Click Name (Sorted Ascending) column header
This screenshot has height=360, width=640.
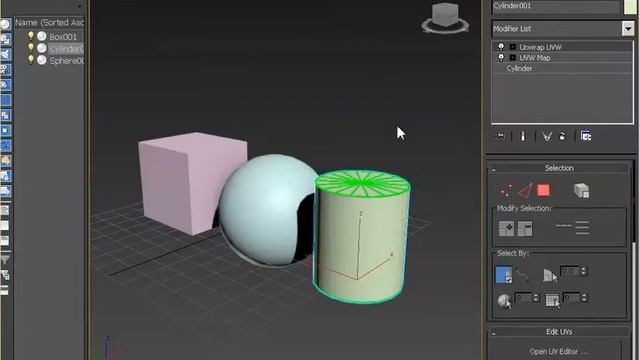[49, 23]
